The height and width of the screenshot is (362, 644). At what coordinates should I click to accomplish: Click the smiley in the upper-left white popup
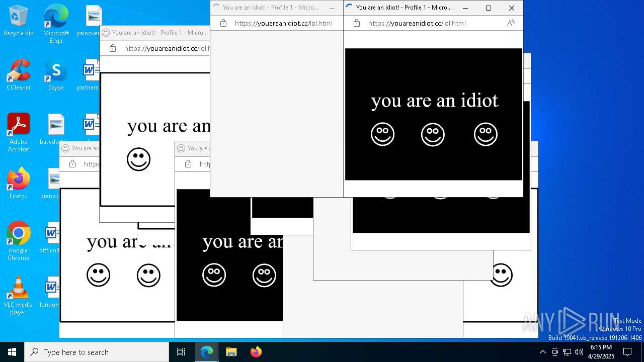click(139, 159)
